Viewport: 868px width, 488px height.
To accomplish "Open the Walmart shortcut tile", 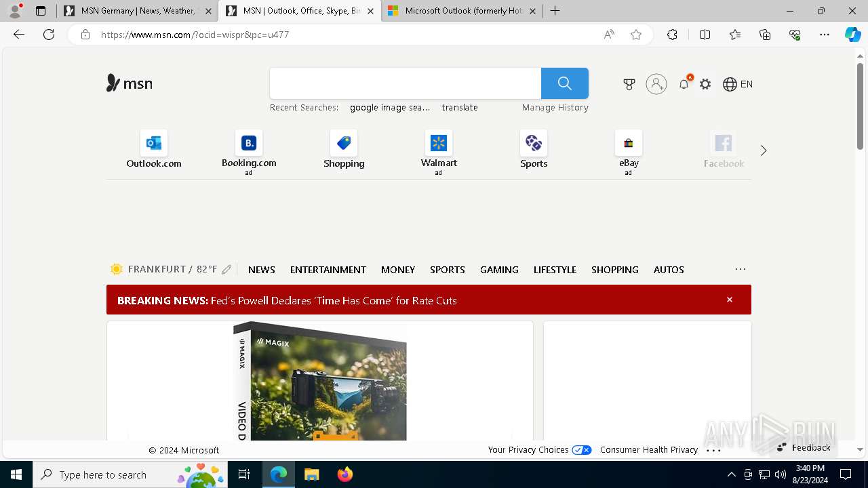I will (x=439, y=152).
